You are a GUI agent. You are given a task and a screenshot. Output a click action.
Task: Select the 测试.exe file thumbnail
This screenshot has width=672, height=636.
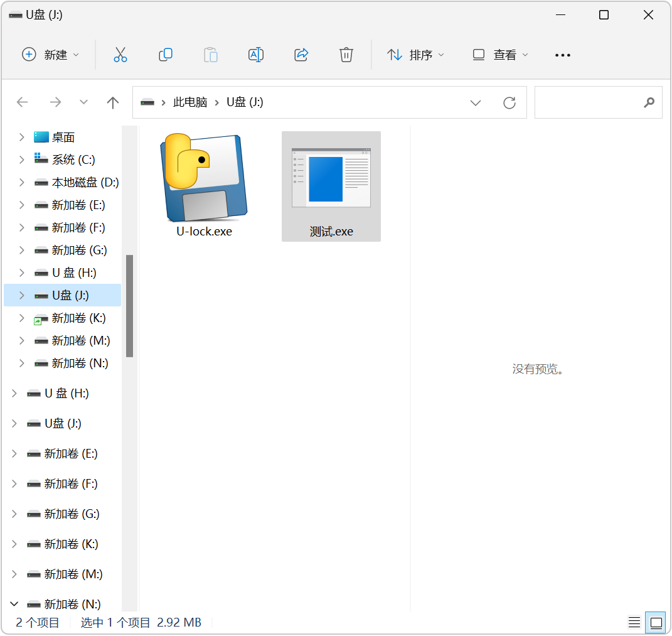tap(331, 178)
